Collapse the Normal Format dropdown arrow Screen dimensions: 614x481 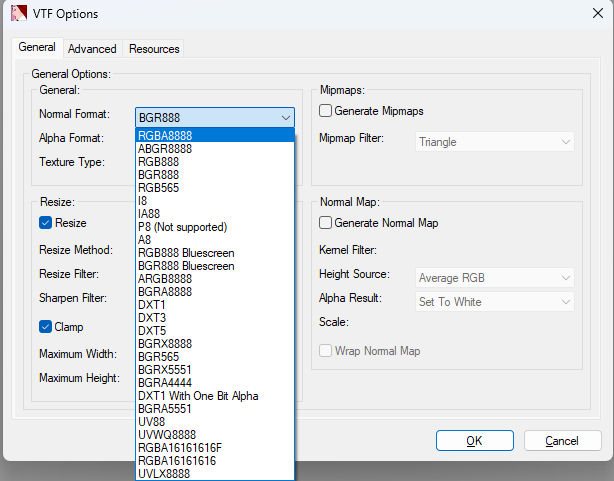pos(286,117)
